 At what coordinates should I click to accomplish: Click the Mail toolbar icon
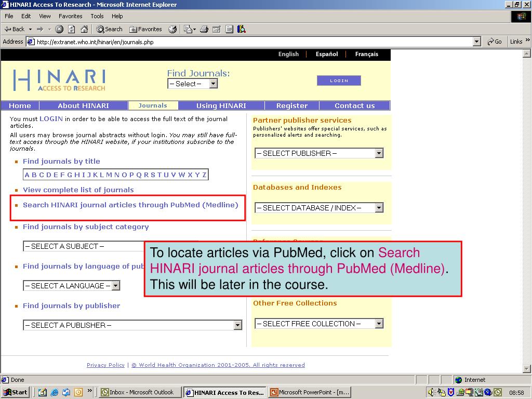[188, 29]
